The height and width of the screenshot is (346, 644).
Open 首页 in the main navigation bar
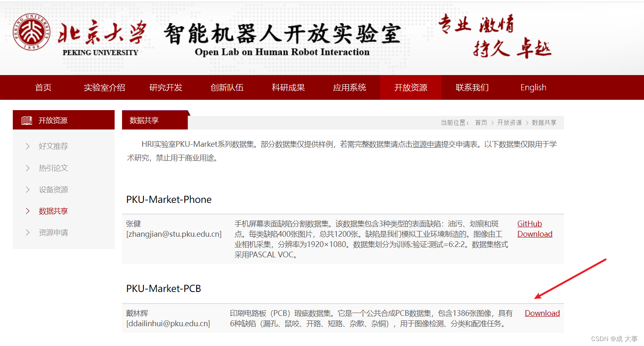pyautogui.click(x=43, y=87)
